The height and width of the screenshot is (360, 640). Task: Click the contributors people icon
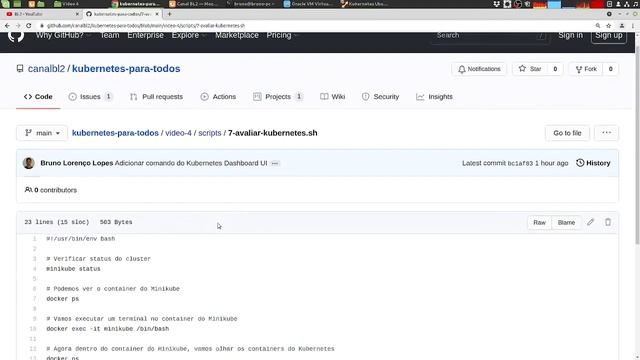(28, 190)
